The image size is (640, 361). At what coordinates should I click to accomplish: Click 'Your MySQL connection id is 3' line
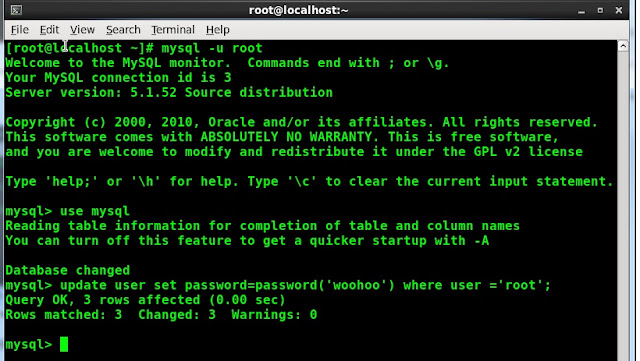(x=118, y=78)
